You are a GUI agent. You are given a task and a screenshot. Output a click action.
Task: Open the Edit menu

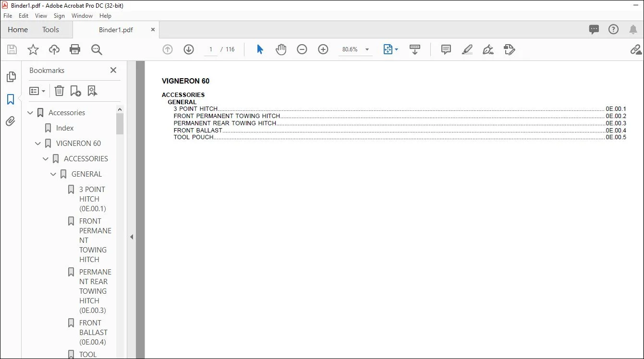24,16
